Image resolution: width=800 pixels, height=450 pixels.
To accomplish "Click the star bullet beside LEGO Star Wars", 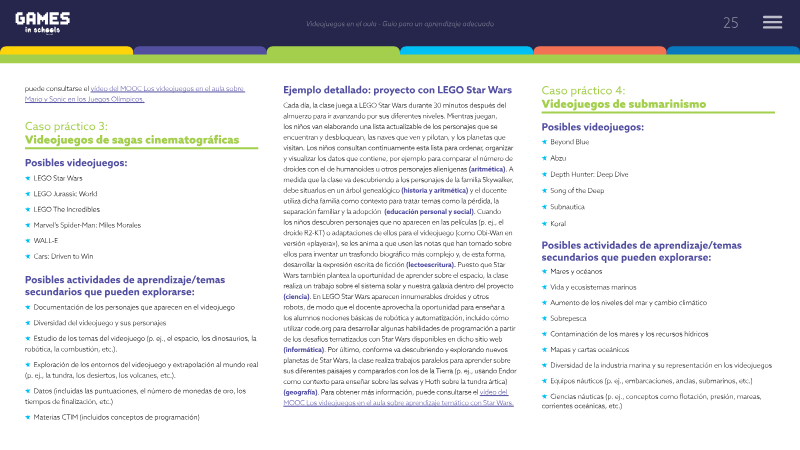I will (28, 178).
